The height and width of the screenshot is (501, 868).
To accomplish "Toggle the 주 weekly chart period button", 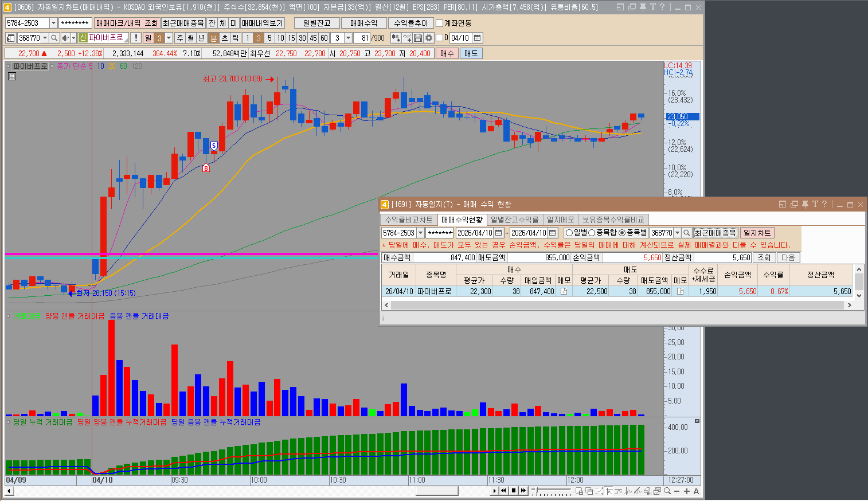I will 180,38.
